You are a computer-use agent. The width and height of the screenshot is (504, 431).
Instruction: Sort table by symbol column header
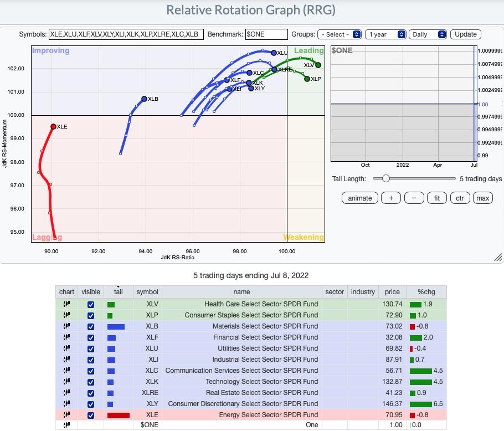(147, 292)
